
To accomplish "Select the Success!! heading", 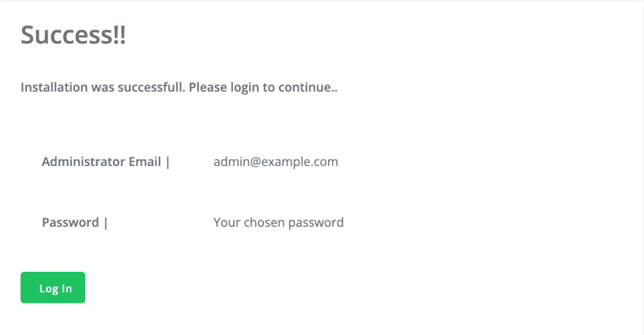I will [73, 35].
